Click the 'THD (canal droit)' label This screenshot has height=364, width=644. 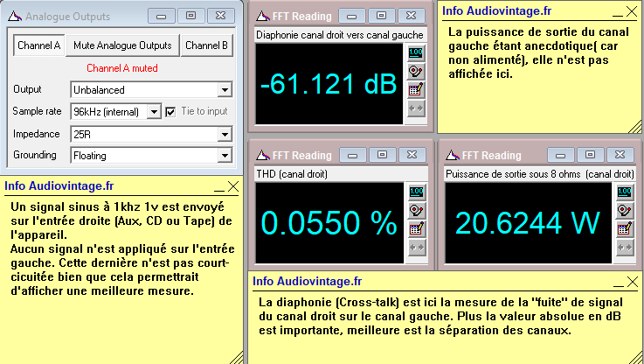(x=292, y=174)
